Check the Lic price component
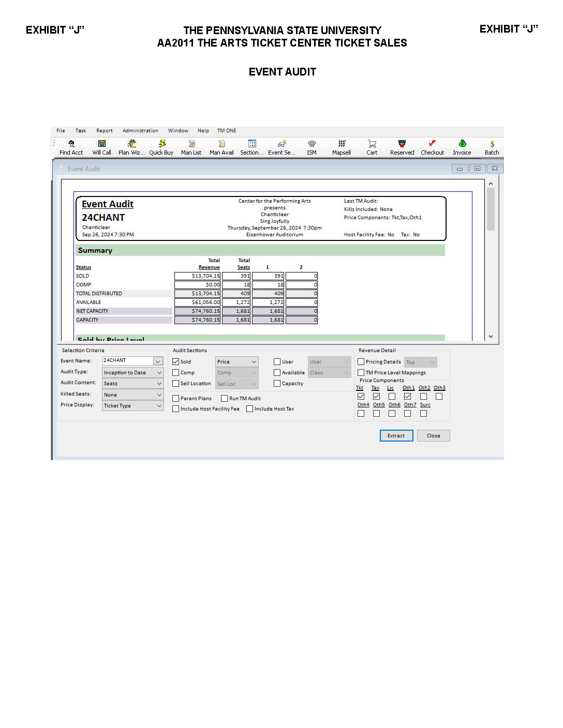 tap(392, 397)
